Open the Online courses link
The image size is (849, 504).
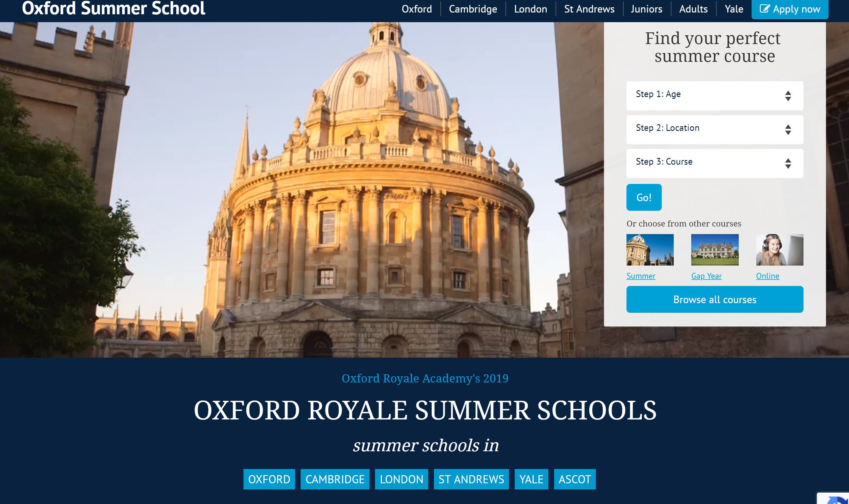(x=767, y=276)
